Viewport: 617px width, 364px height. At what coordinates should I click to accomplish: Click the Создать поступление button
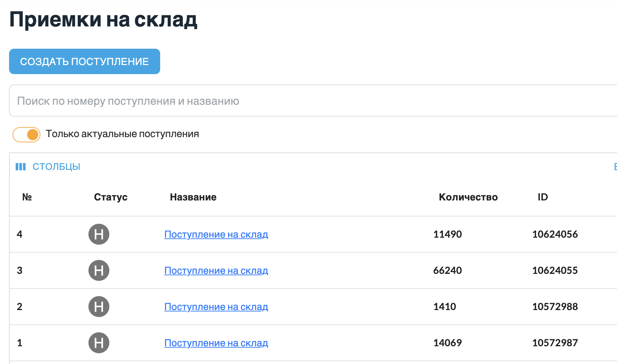pyautogui.click(x=85, y=62)
